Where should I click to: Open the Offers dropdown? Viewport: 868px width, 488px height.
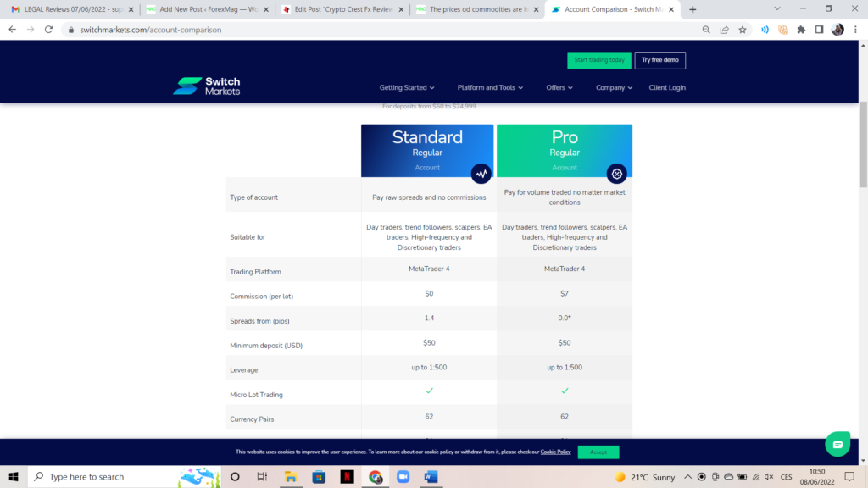pyautogui.click(x=559, y=87)
